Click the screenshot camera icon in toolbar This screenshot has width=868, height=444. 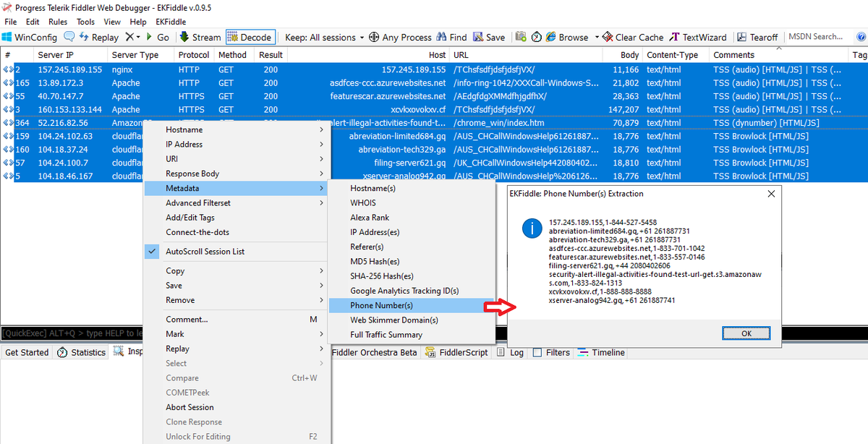(521, 37)
